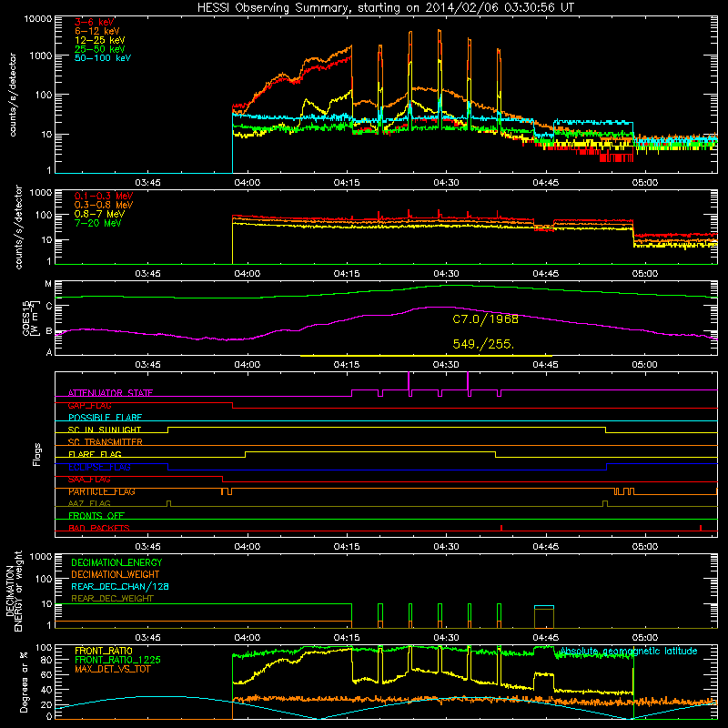Select the M class tick on GOES15 axis
This screenshot has height=728, width=728.
click(48, 284)
